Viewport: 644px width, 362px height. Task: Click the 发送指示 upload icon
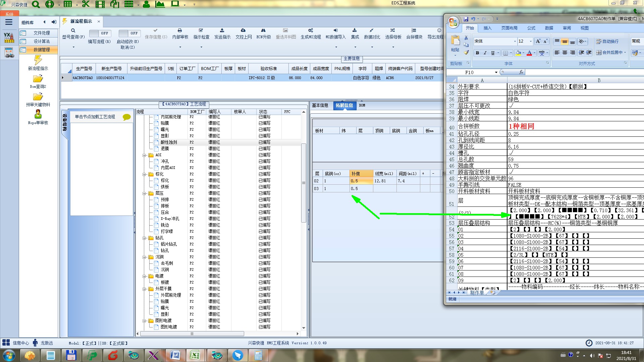[x=222, y=31]
